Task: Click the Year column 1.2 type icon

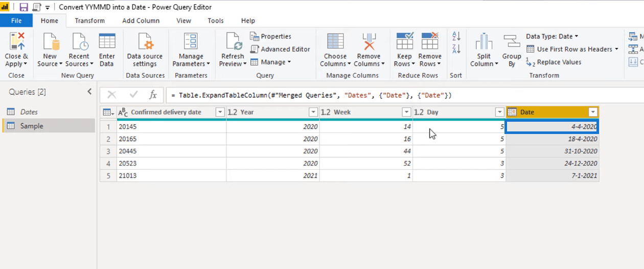Action: 233,112
